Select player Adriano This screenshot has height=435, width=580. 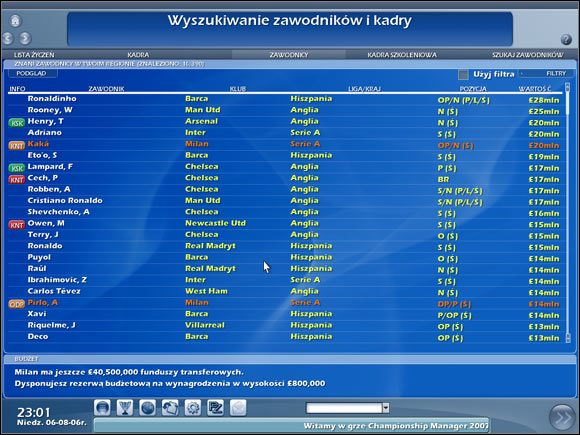(x=44, y=132)
